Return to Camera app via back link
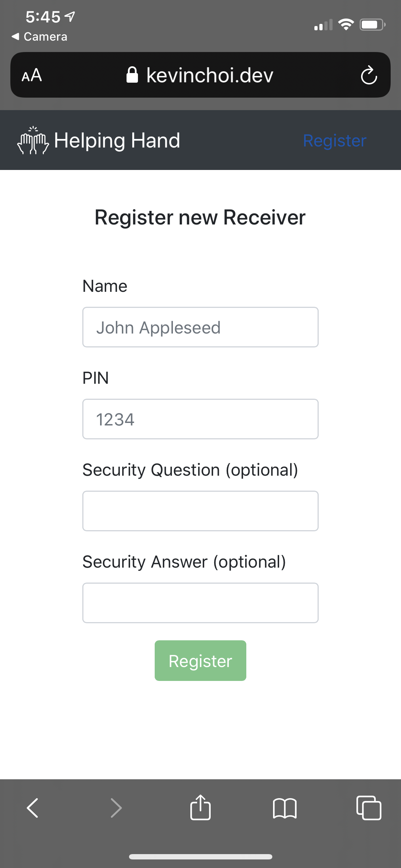 40,37
